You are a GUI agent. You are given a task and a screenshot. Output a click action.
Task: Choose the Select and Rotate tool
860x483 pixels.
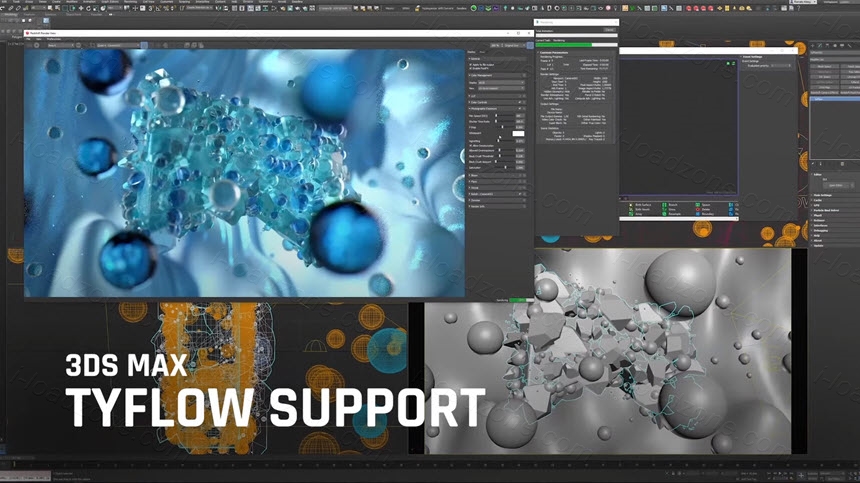[88, 8]
